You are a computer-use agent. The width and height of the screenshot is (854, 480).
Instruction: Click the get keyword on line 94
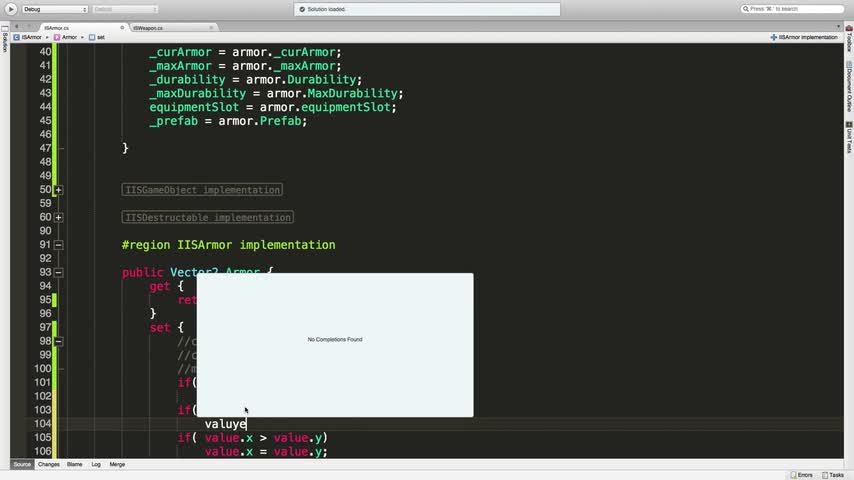coord(160,286)
